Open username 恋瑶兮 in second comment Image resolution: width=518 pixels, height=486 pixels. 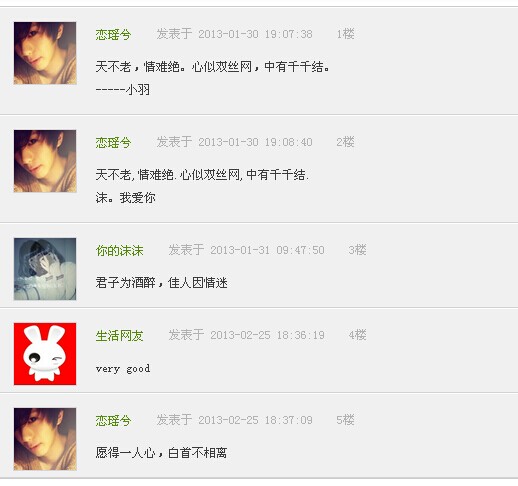[113, 142]
